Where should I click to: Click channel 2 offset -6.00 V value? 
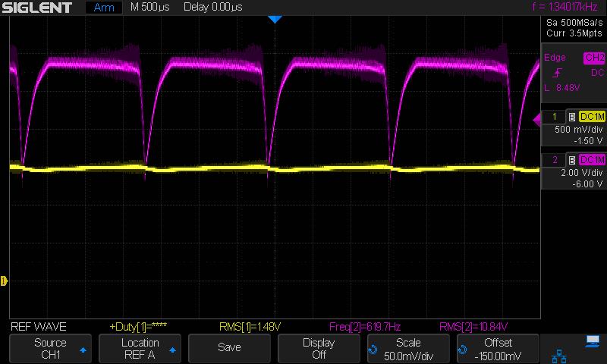pos(587,184)
